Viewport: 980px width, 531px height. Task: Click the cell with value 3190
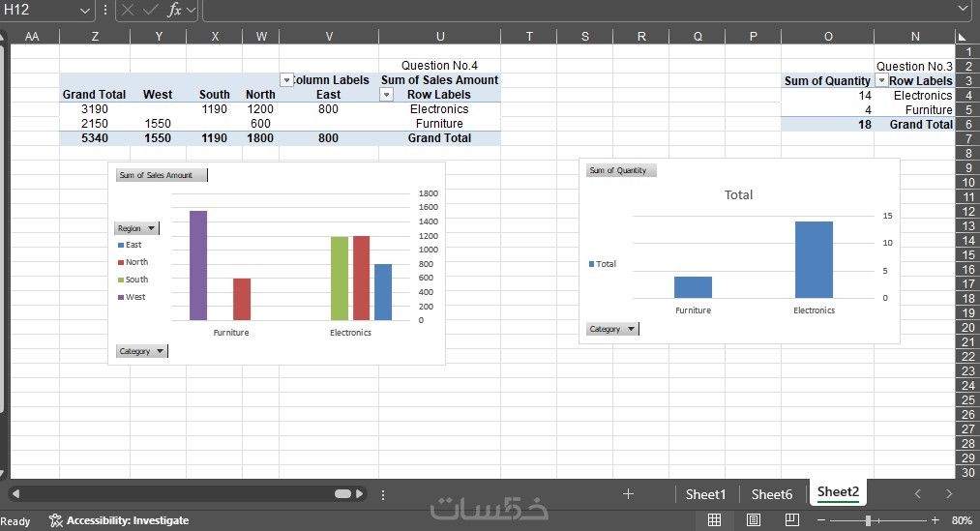click(x=95, y=109)
